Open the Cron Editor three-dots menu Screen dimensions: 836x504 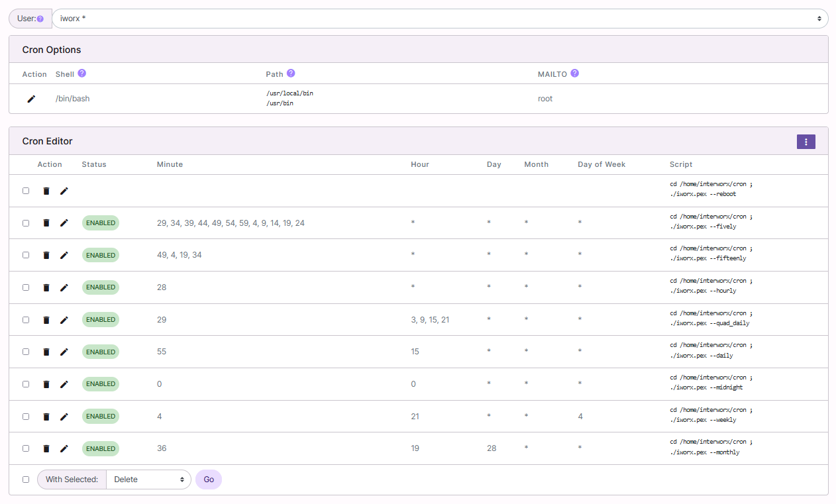(806, 142)
